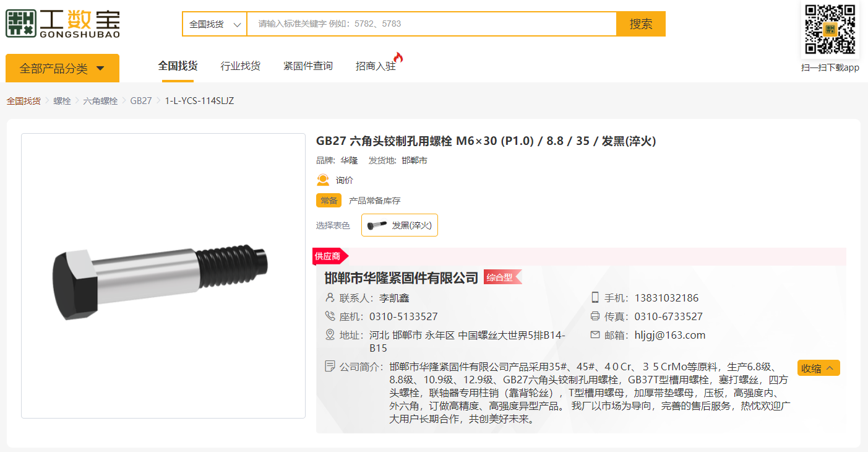
Task: Open the 全国找货 search scope dropdown
Action: [x=214, y=24]
